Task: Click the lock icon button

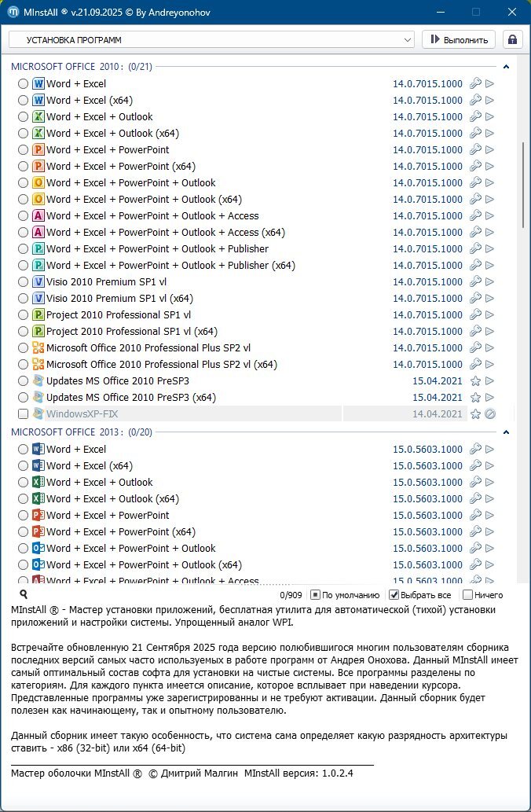Action: tap(513, 39)
